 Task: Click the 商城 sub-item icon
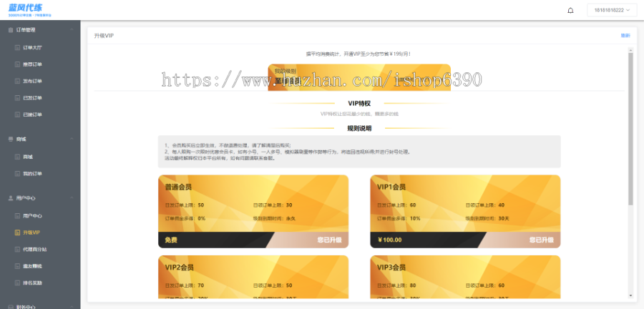(x=17, y=157)
